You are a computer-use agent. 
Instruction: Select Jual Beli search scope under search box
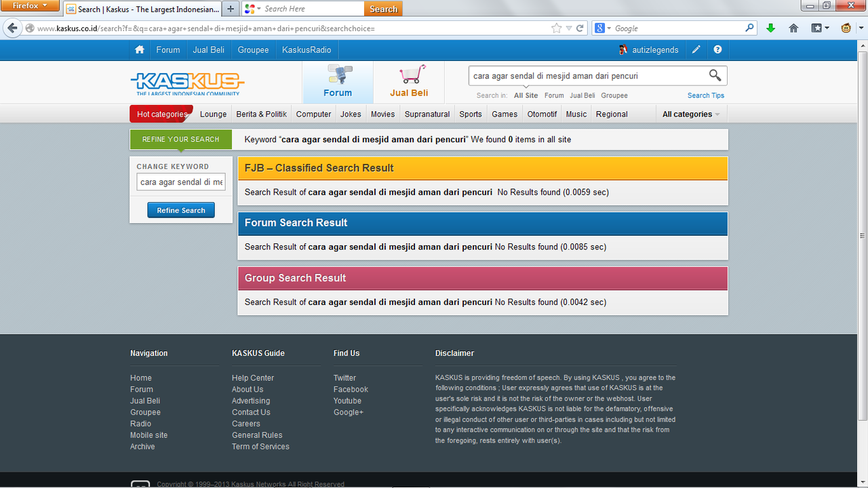(x=583, y=96)
